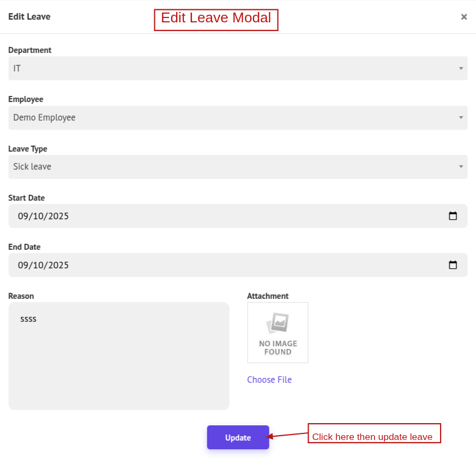Click the Edit Leave modal title

[29, 17]
